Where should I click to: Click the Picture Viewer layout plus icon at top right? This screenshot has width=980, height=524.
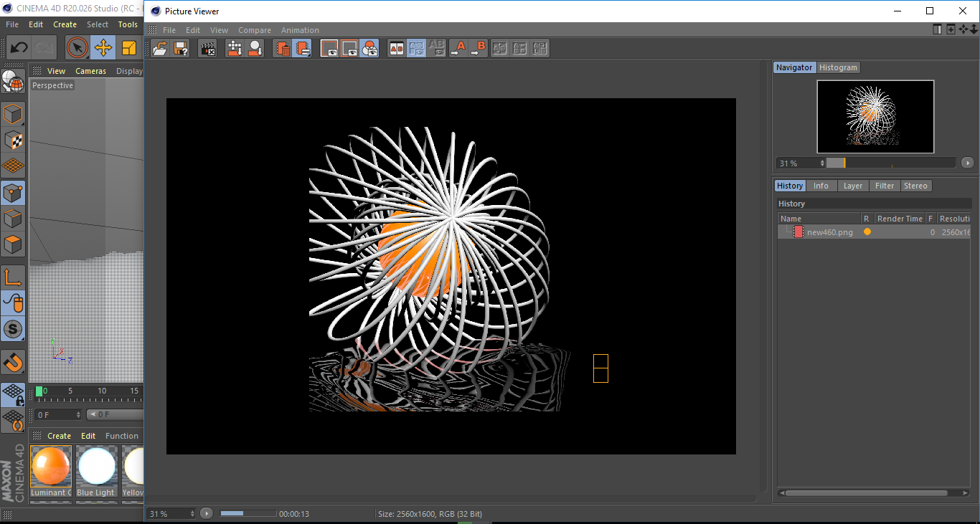tap(951, 29)
